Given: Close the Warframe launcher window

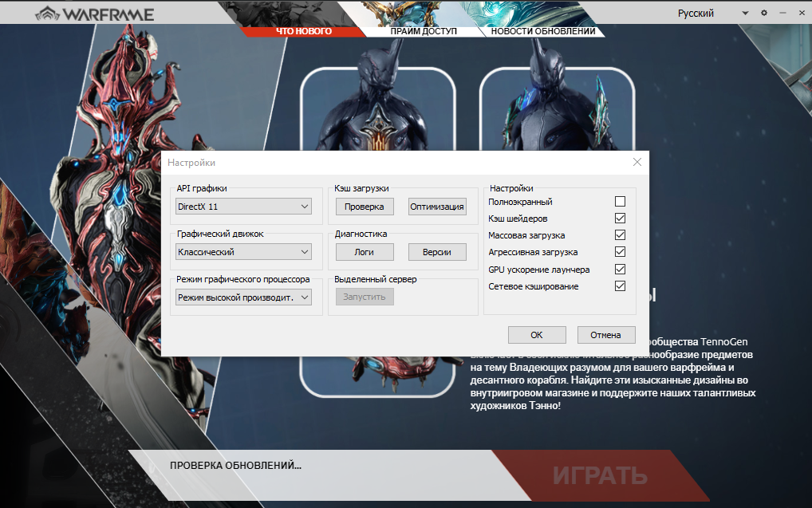Looking at the screenshot, I should tap(801, 13).
